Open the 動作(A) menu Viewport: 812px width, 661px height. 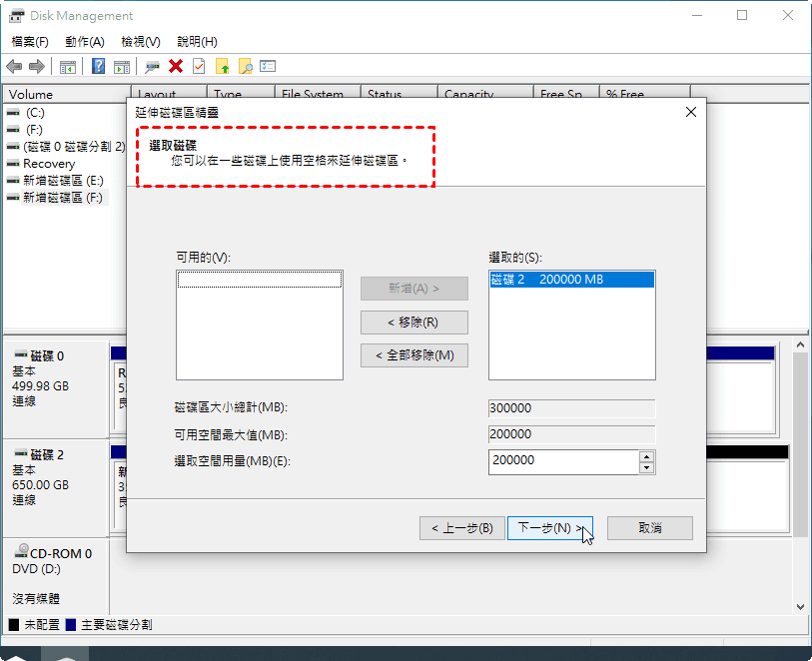click(x=84, y=42)
